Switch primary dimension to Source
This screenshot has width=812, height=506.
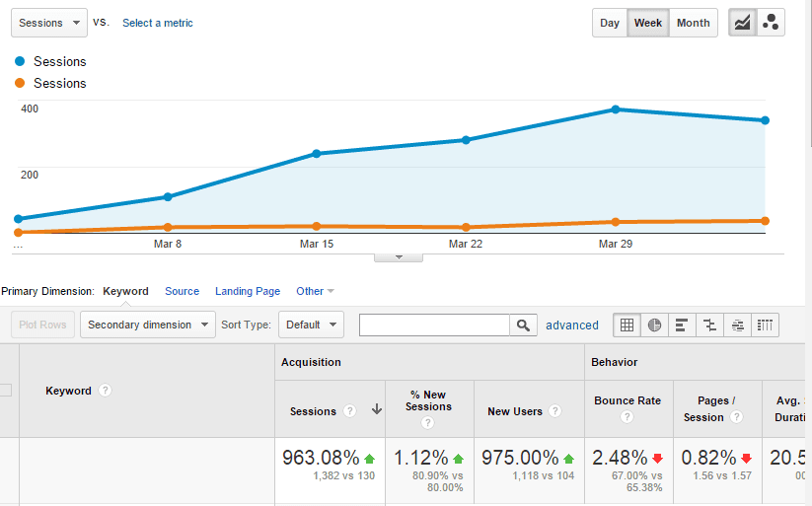[x=182, y=291]
